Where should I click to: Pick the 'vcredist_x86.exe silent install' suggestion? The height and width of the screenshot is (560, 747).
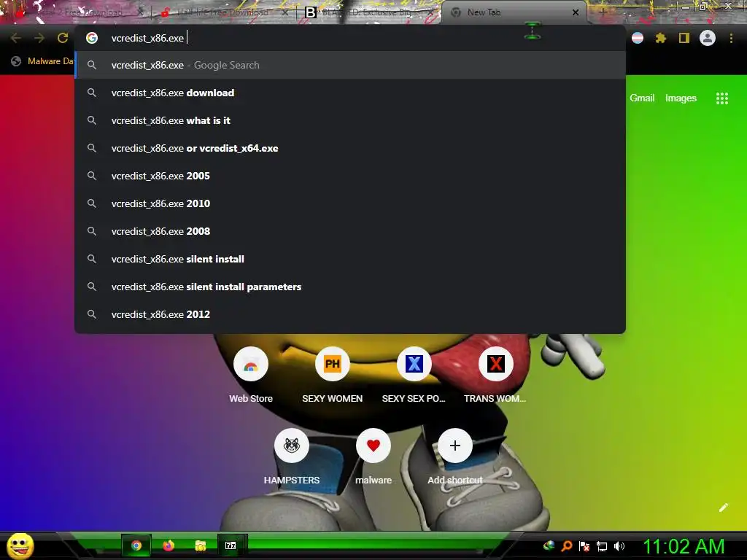tap(350, 259)
